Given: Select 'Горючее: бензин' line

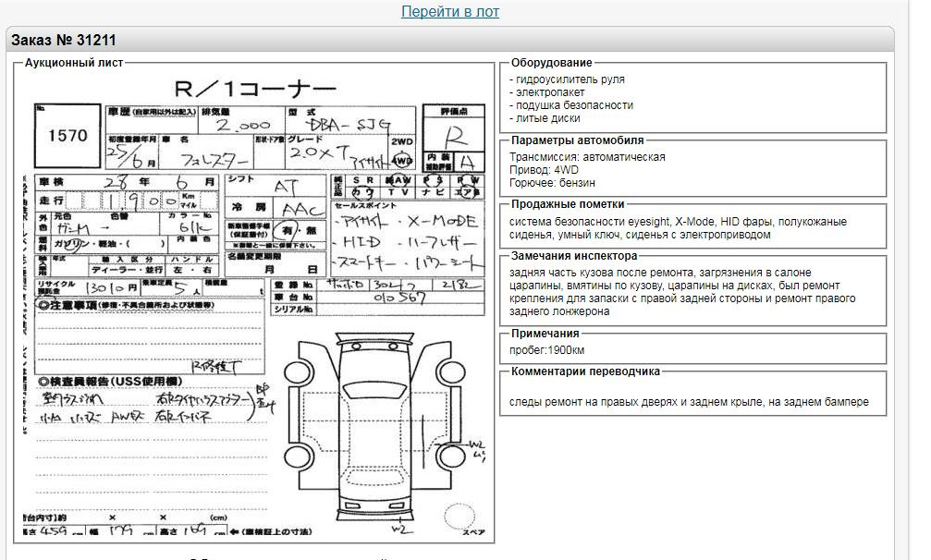Looking at the screenshot, I should tap(552, 183).
